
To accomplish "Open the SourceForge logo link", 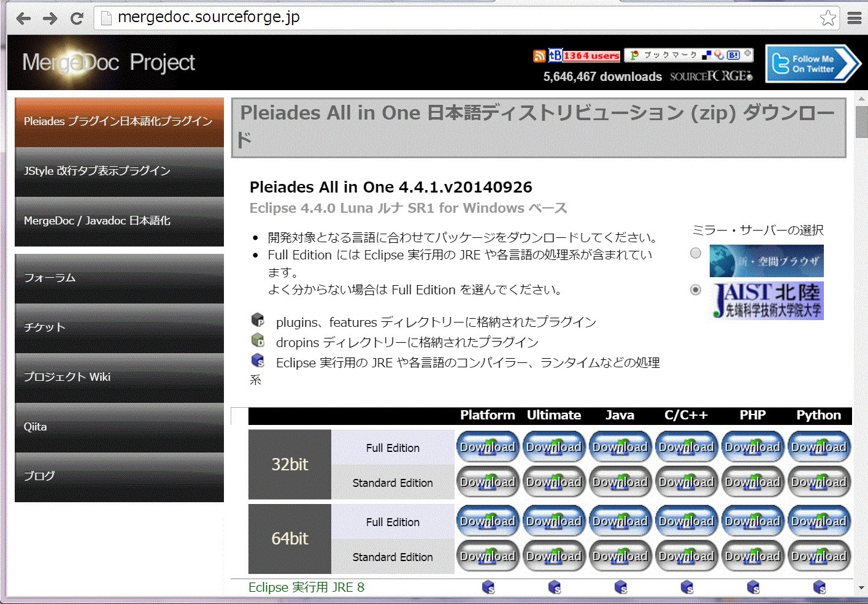I will pos(712,76).
